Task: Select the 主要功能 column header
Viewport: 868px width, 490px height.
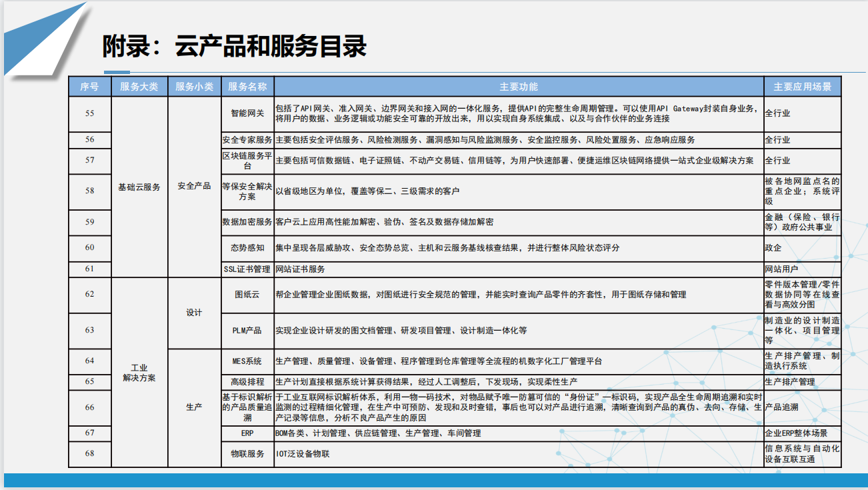Action: point(519,87)
